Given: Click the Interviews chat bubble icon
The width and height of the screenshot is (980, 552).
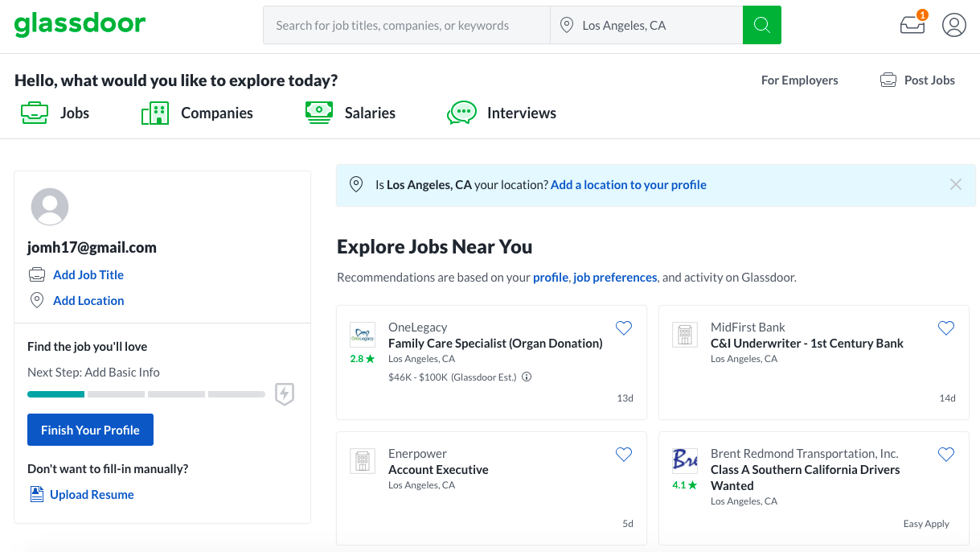Looking at the screenshot, I should [x=461, y=113].
